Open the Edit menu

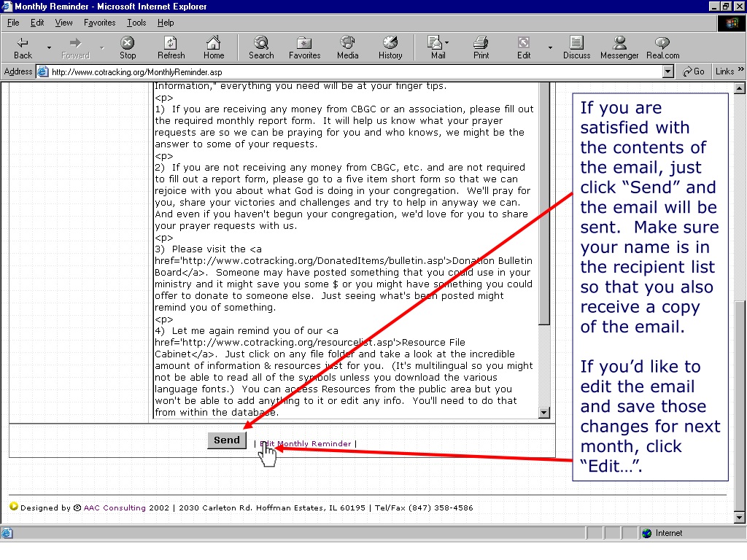pos(37,23)
